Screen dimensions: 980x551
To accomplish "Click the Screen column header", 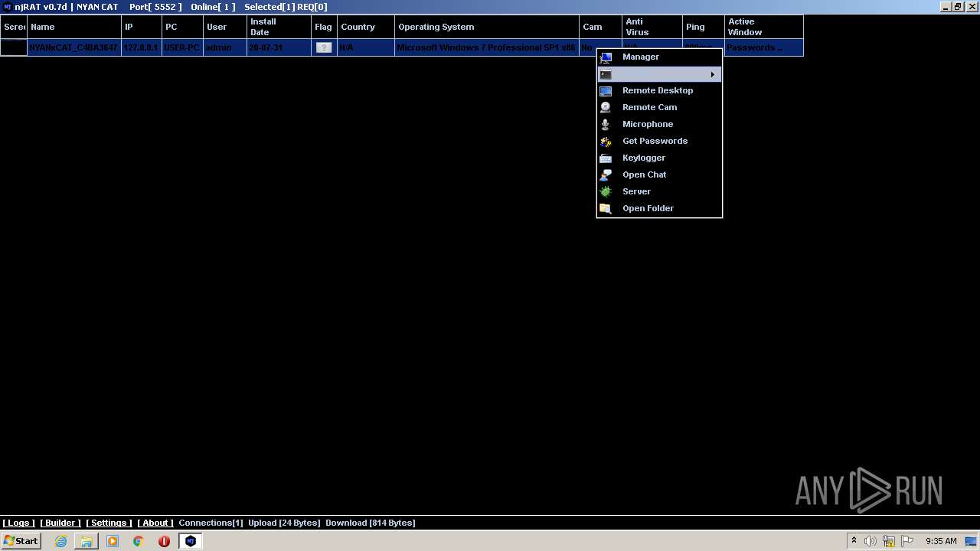I will [14, 27].
